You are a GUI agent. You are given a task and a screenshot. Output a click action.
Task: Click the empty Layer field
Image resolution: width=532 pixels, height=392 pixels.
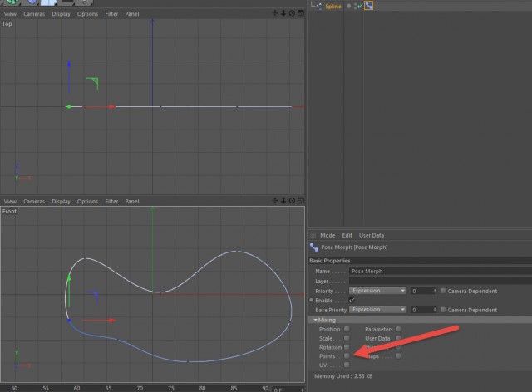[441, 281]
